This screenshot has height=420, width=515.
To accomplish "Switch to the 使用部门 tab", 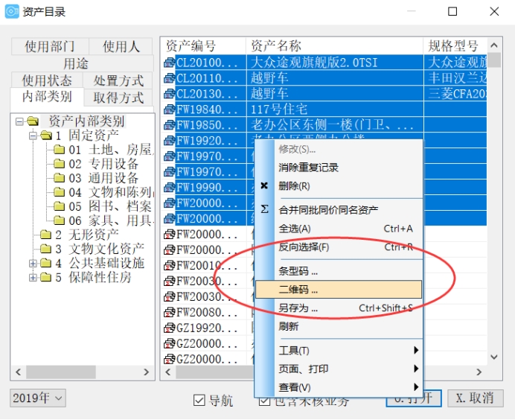I will click(x=50, y=46).
